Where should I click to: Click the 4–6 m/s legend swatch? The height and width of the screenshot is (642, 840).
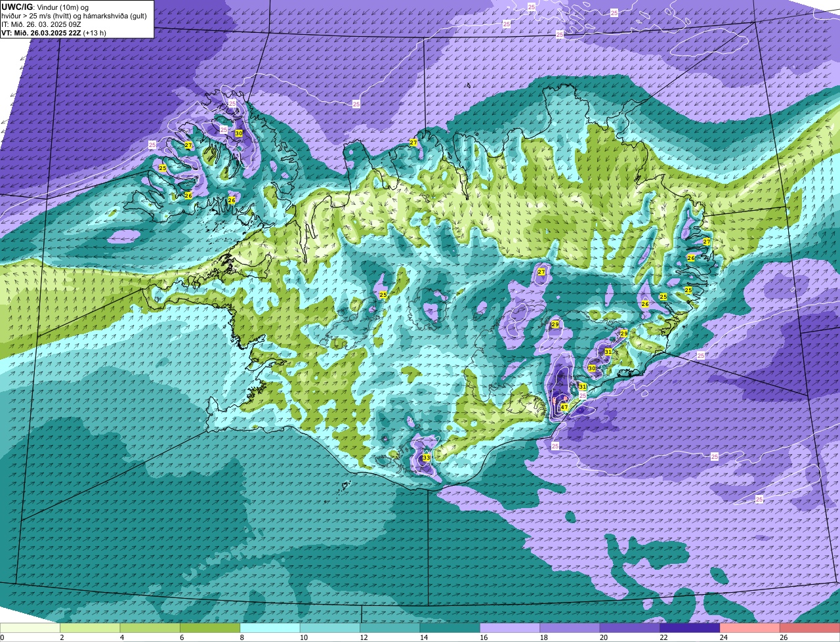[x=150, y=628]
